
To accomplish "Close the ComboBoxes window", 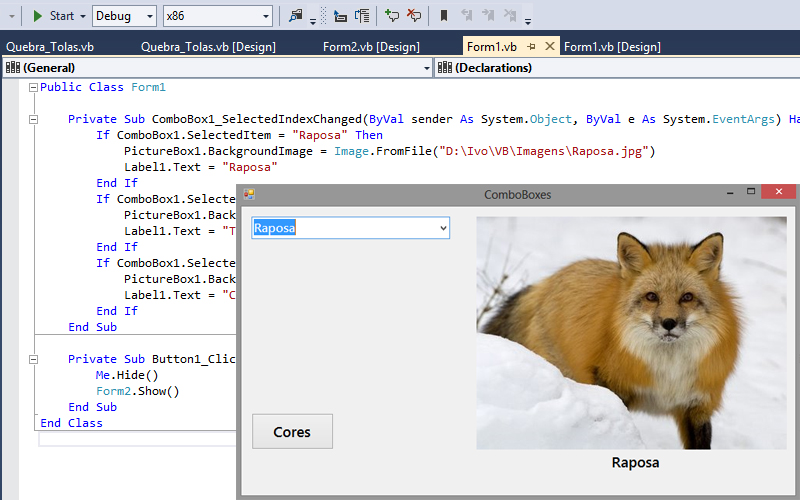I will 779,192.
